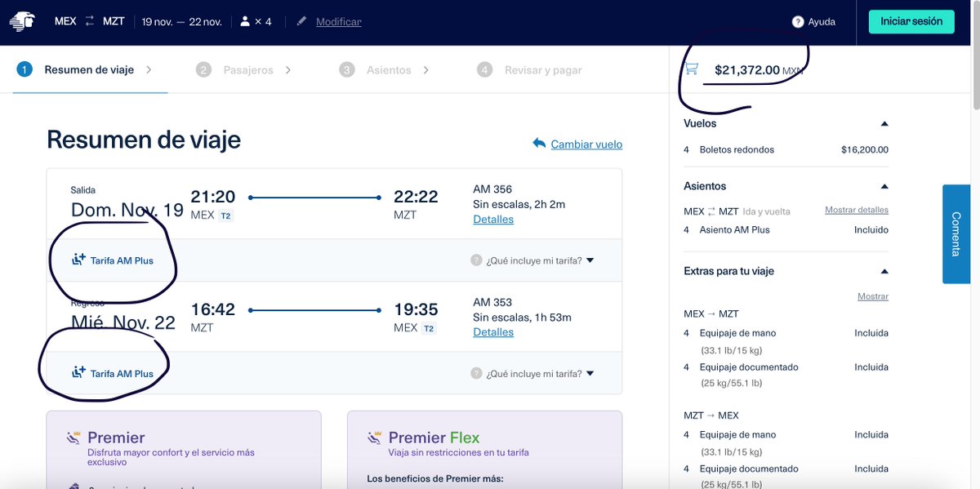Click the blue back arrow beside Cambiar vuelo
The width and height of the screenshot is (980, 489).
click(539, 142)
